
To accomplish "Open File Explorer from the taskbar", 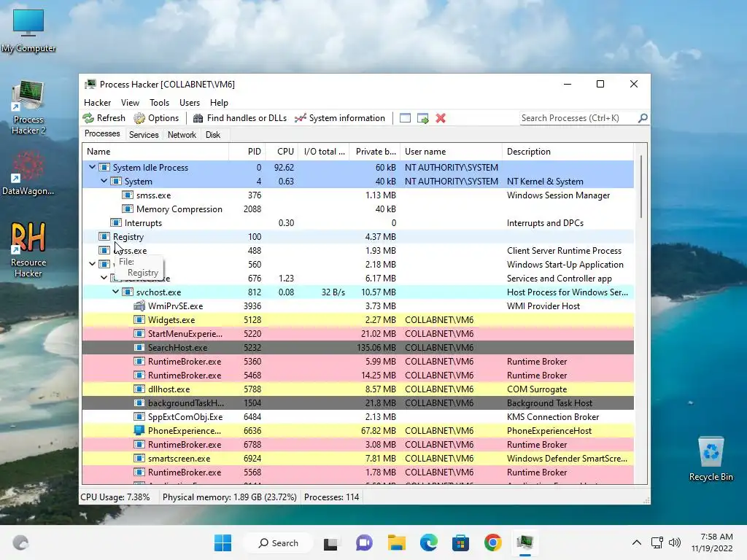I will pyautogui.click(x=396, y=542).
